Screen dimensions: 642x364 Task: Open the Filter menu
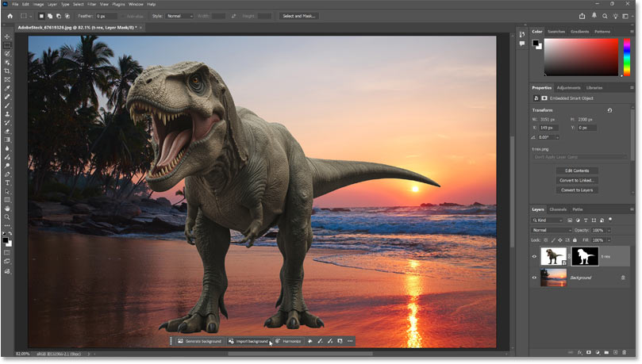92,4
